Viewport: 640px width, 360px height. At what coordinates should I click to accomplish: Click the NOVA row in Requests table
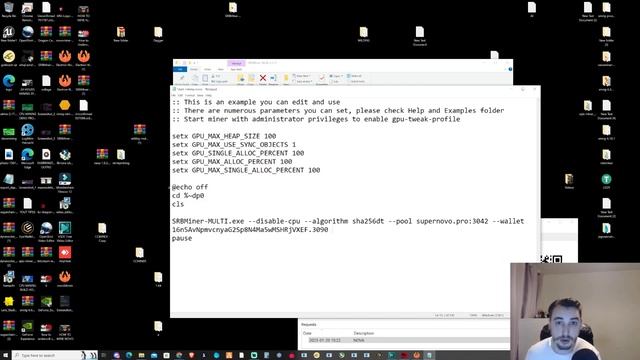pos(404,340)
